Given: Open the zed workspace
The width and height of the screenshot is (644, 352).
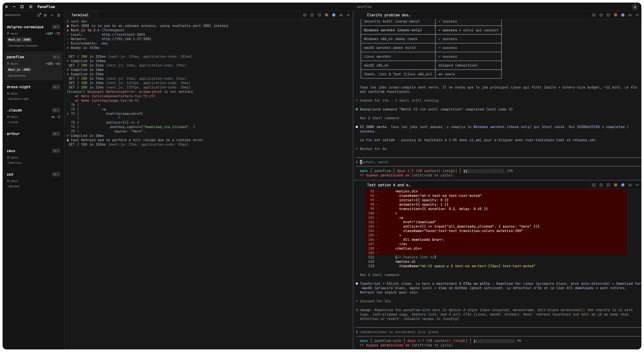Looking at the screenshot, I should [33, 180].
